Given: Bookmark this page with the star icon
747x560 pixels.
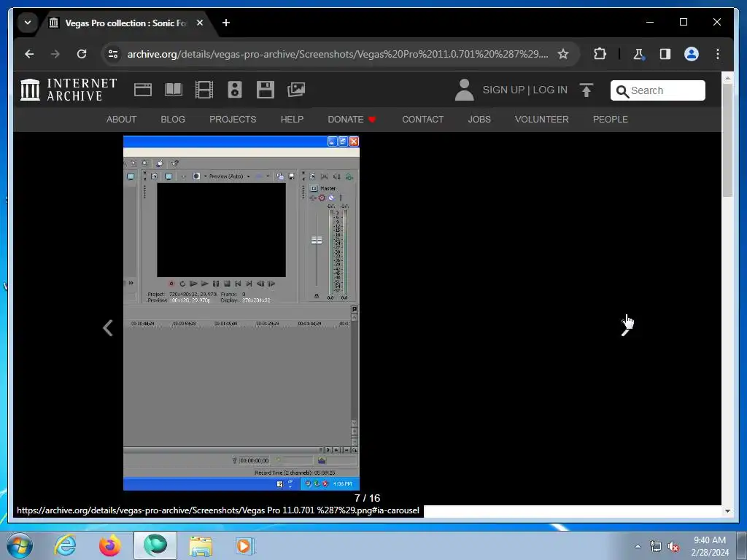Looking at the screenshot, I should pyautogui.click(x=563, y=54).
